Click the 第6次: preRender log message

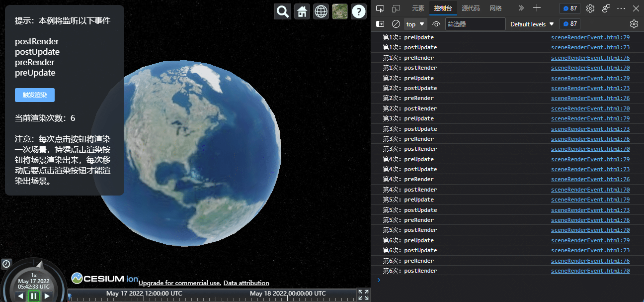pyautogui.click(x=408, y=261)
